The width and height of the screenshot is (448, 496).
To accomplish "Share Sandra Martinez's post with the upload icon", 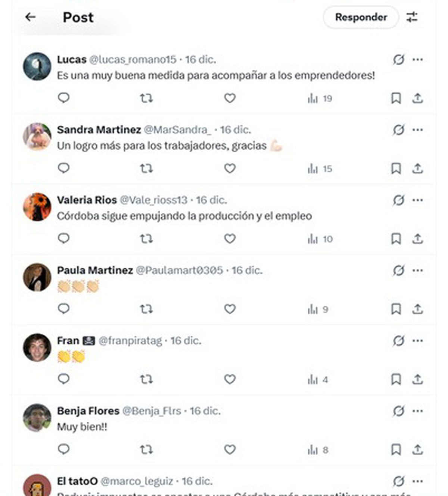I will [417, 168].
